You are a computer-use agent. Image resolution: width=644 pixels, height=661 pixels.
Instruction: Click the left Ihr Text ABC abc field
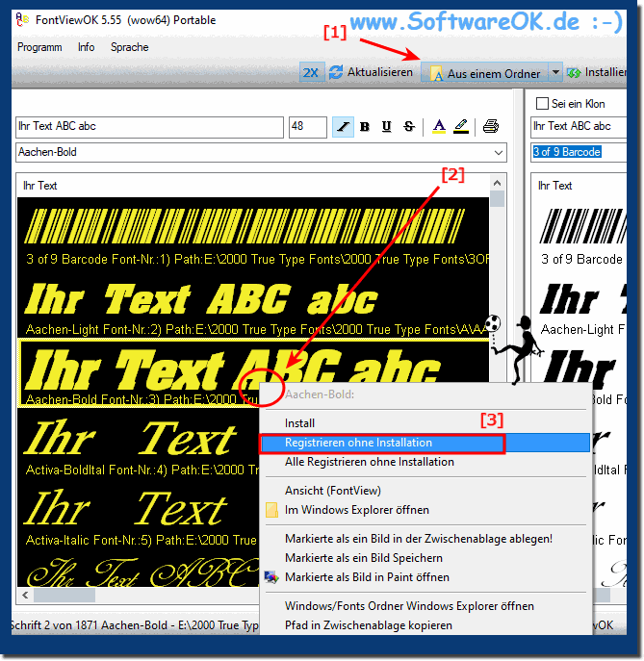click(149, 127)
